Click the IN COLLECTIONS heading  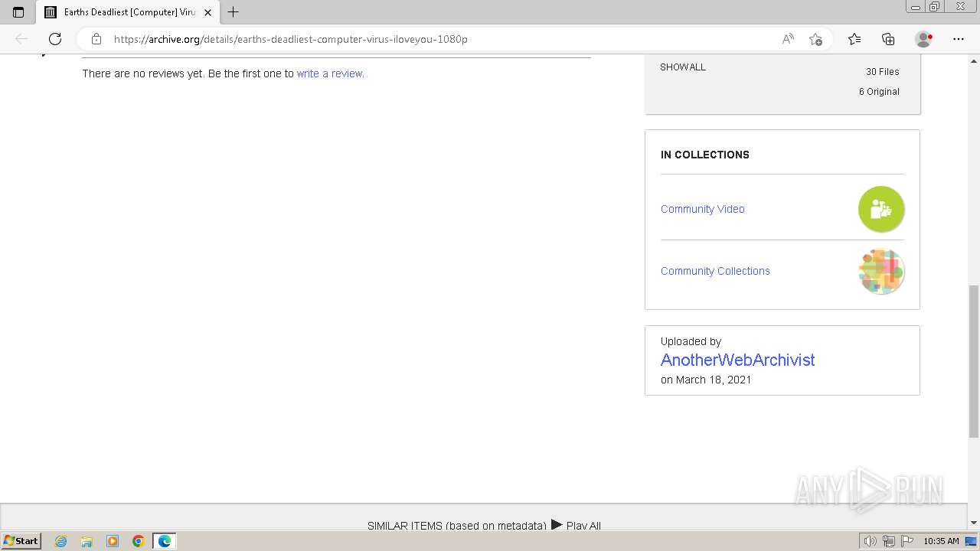tap(705, 155)
